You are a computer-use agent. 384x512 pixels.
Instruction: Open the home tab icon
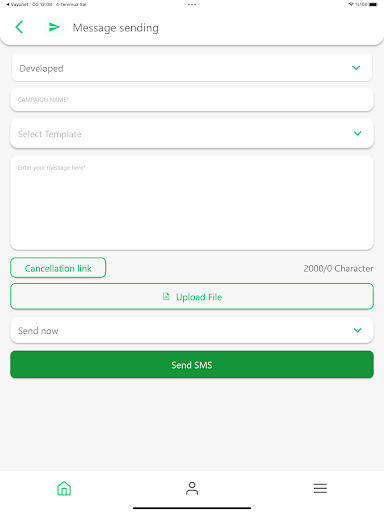pos(64,488)
